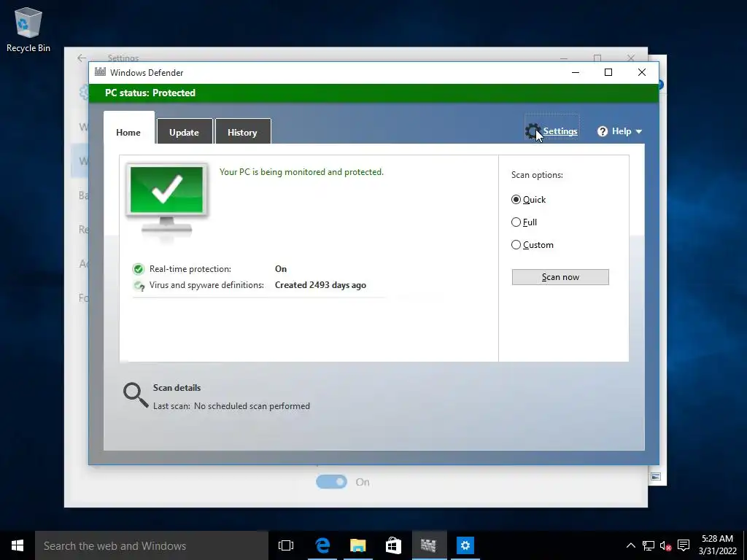Select the Full scan option
Screen dimensions: 747x560
tap(524, 222)
